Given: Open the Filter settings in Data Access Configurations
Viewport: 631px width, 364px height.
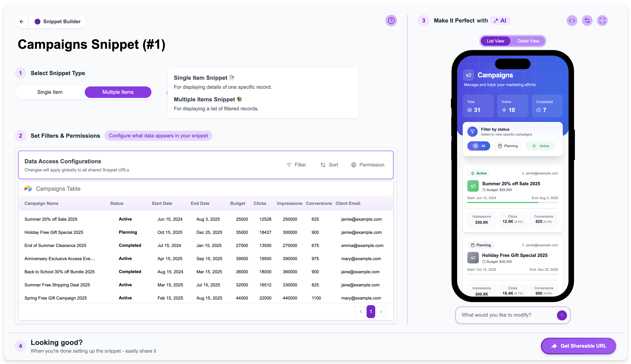Looking at the screenshot, I should pyautogui.click(x=296, y=165).
